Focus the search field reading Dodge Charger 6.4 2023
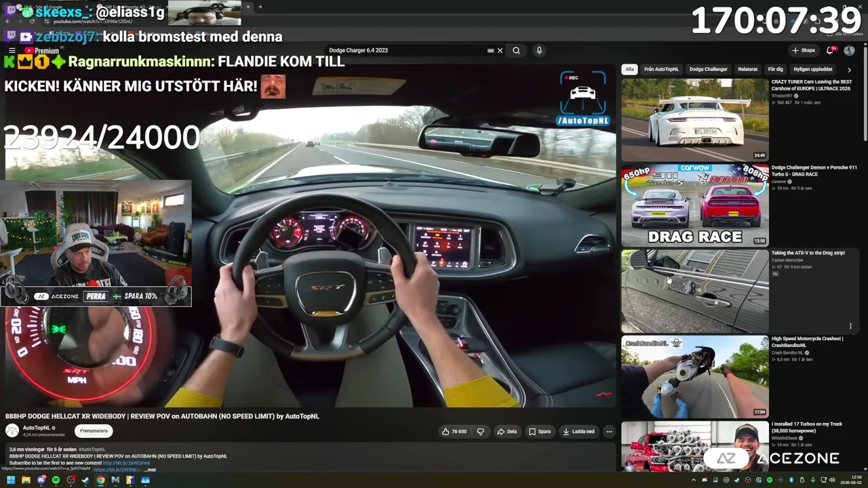 point(406,51)
